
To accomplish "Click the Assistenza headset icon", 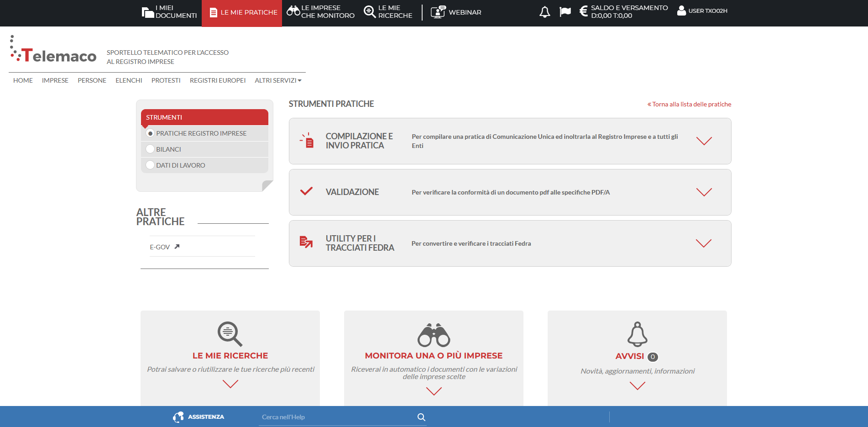I will tap(178, 417).
